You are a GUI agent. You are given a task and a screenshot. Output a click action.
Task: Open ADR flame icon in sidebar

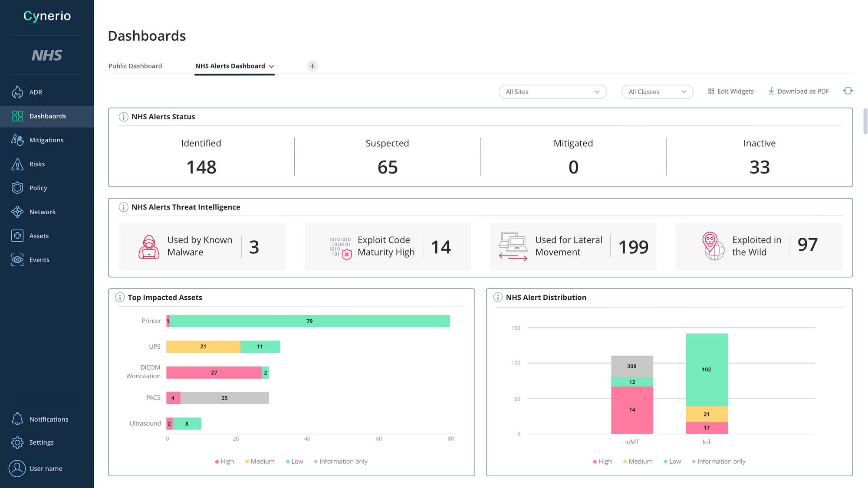pos(17,92)
